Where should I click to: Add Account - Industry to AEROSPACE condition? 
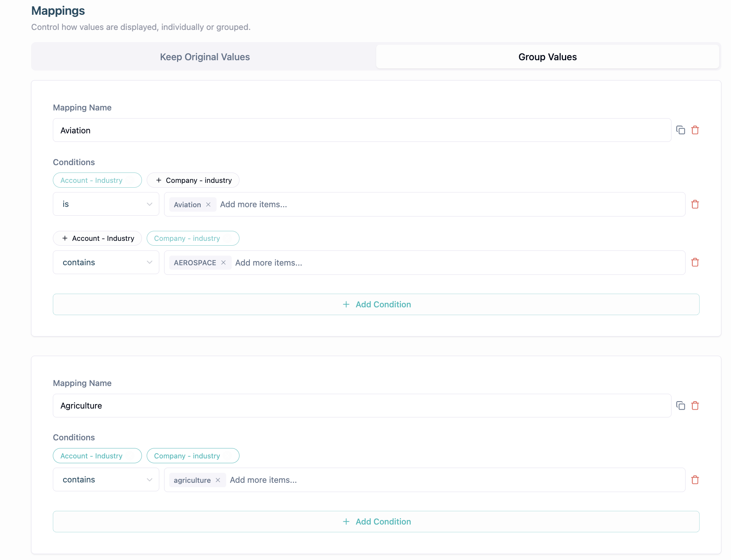tap(98, 238)
